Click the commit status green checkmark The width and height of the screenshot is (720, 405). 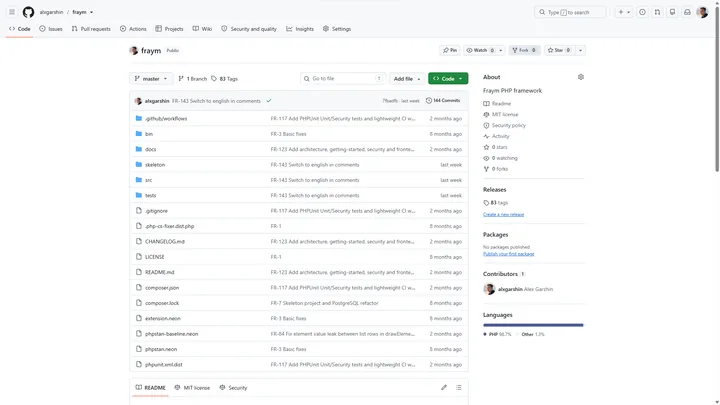[x=269, y=101]
